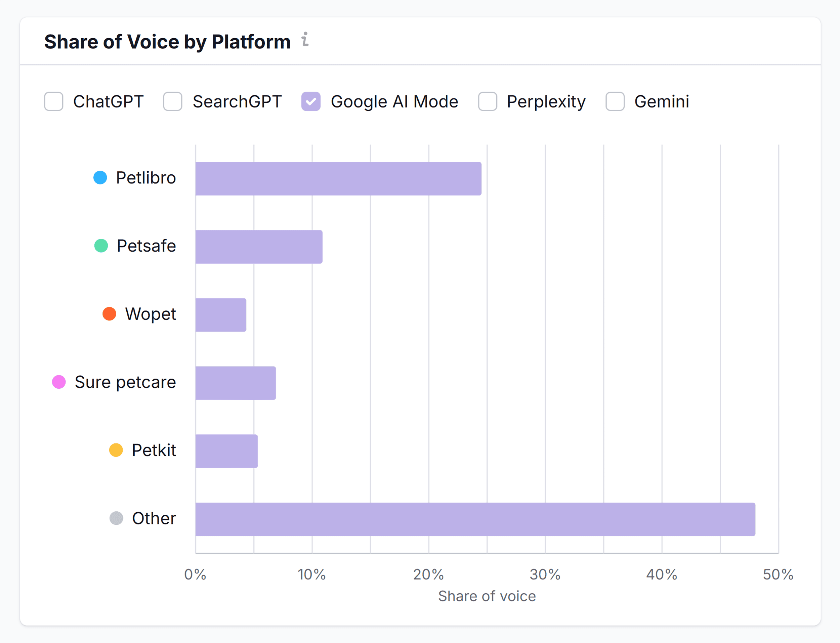The height and width of the screenshot is (643, 840).
Task: Disable the Google AI Mode checkbox
Action: [312, 101]
